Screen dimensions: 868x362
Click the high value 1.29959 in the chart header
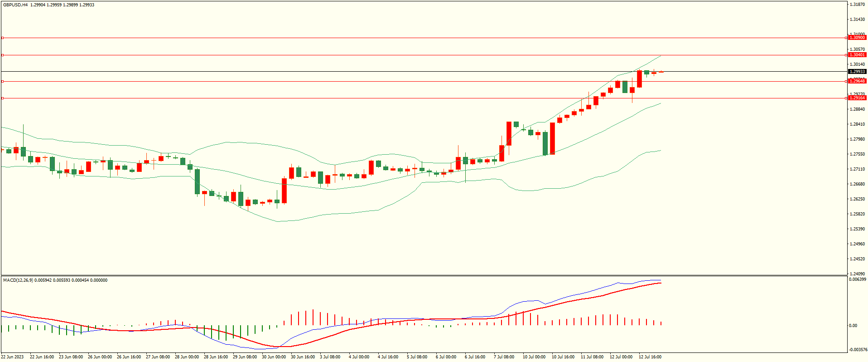tap(54, 5)
